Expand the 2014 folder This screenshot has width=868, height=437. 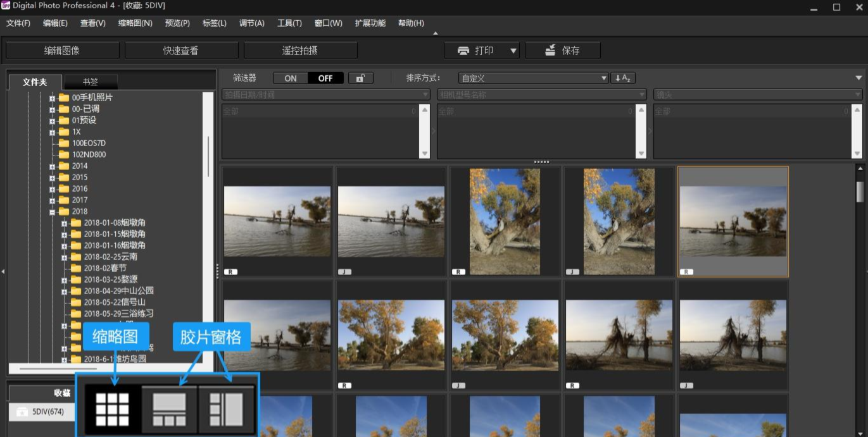point(53,166)
